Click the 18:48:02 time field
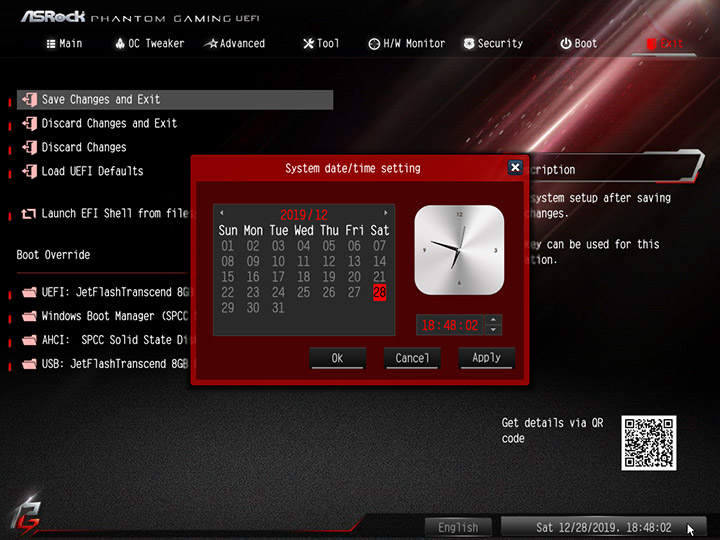The image size is (720, 540). click(x=450, y=325)
